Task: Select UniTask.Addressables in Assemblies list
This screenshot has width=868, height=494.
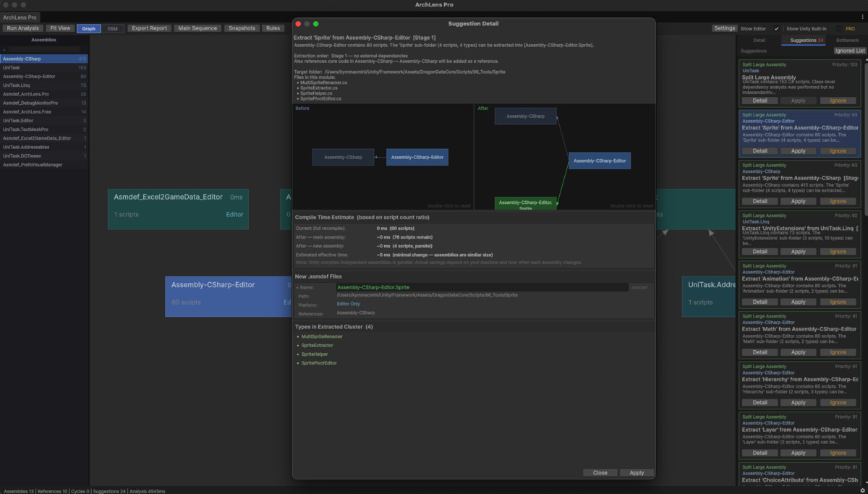Action: [x=44, y=147]
